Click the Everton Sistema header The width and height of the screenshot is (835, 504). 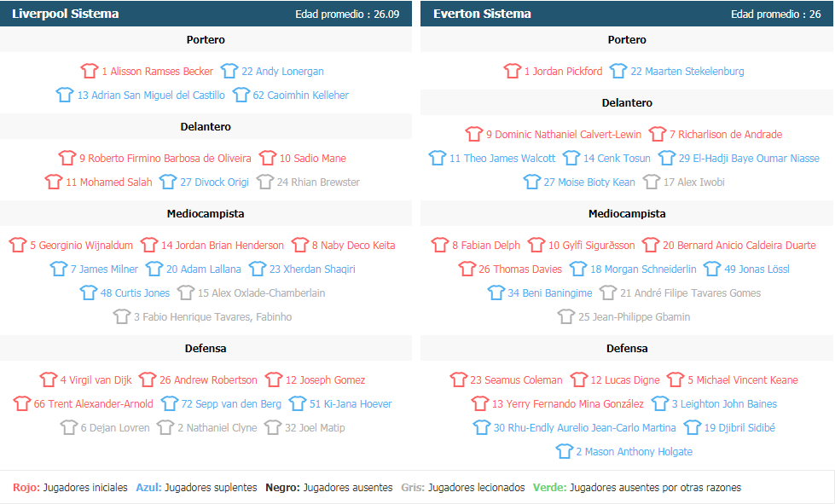click(482, 14)
